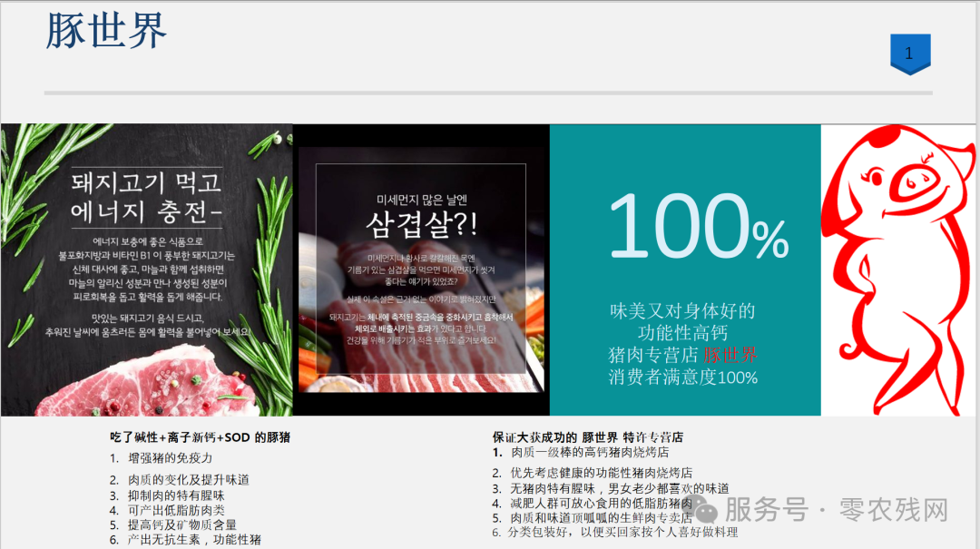Select the line 功能性高钙
The width and height of the screenshot is (980, 549).
tap(682, 333)
